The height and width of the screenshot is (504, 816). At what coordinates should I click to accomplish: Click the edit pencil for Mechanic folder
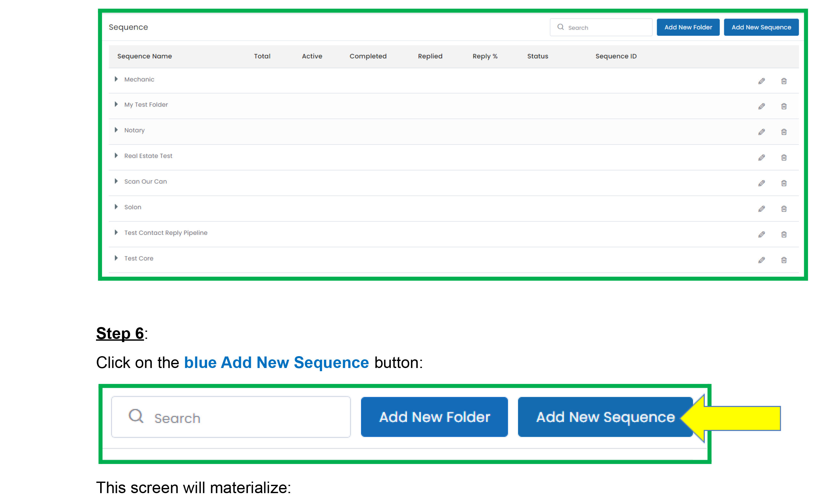tap(761, 81)
